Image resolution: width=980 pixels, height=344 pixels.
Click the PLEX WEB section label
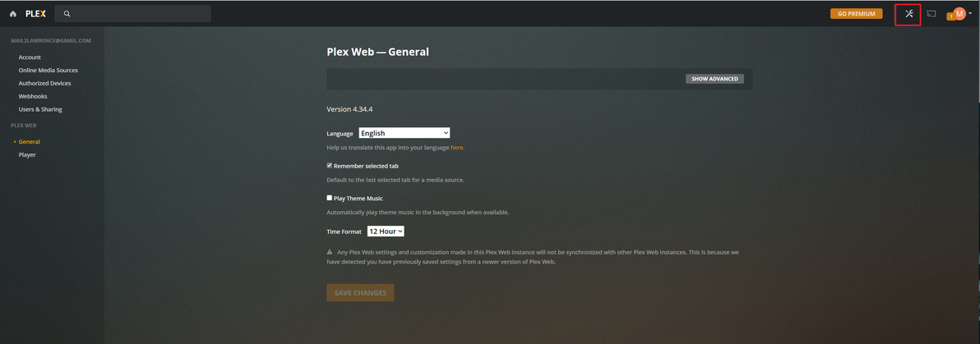tap(24, 126)
